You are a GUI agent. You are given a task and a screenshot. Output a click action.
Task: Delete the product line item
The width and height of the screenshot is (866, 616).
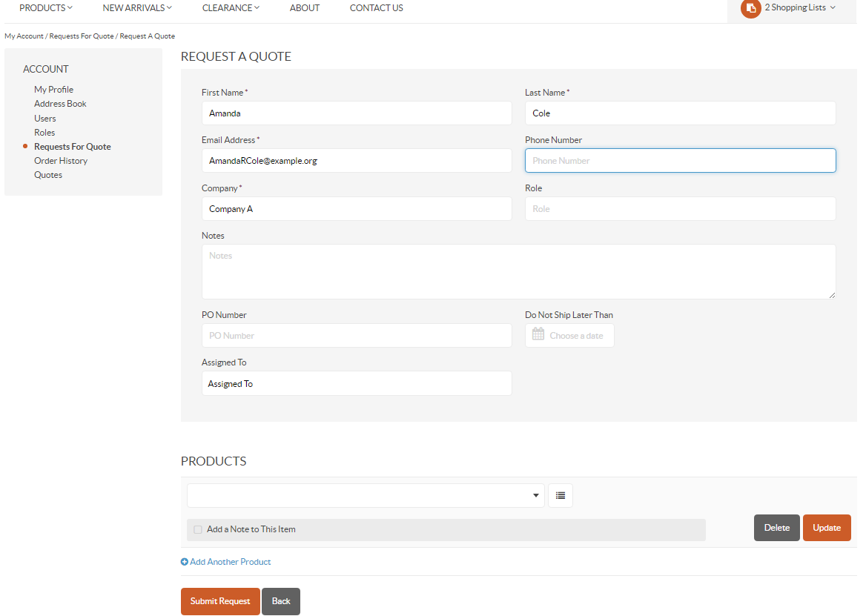[x=776, y=528]
